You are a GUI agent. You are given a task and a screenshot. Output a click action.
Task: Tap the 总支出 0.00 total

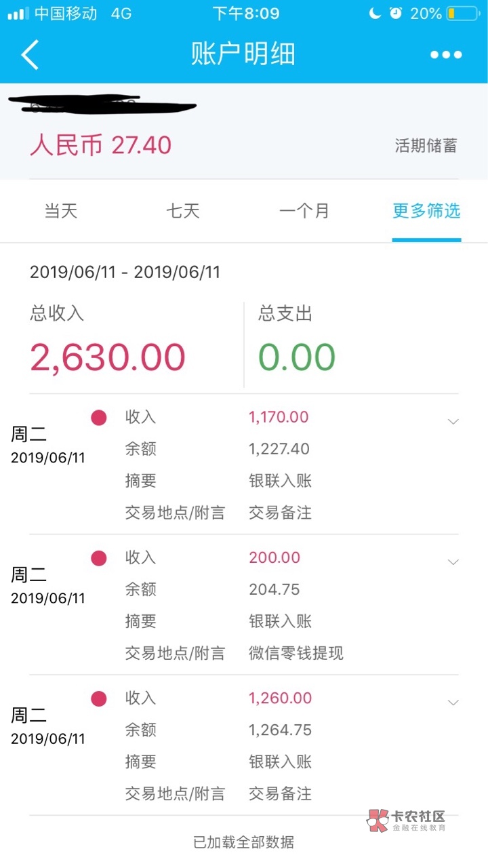point(297,357)
